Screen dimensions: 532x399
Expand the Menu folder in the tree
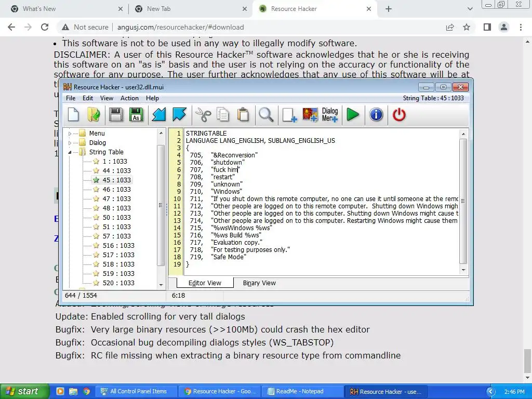[70, 134]
